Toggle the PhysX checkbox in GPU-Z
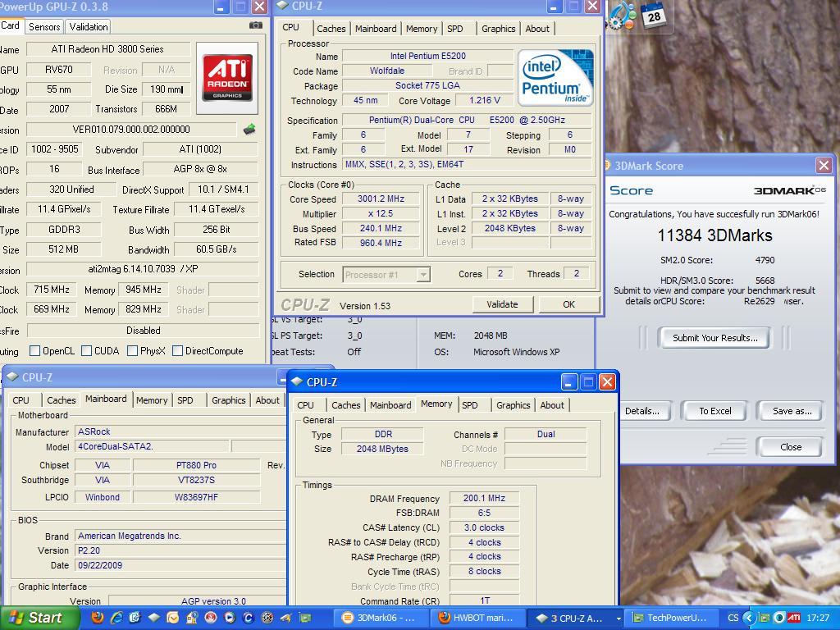This screenshot has height=630, width=840. 132,351
